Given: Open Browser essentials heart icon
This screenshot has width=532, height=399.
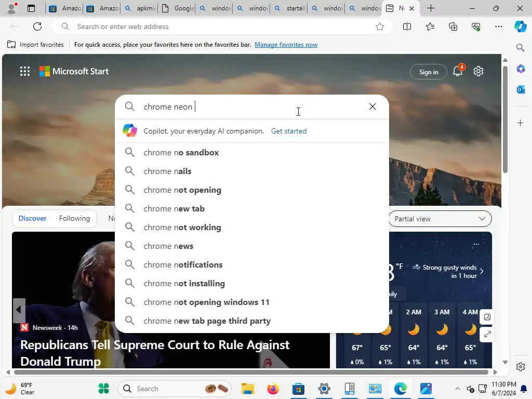Looking at the screenshot, I should click(476, 26).
